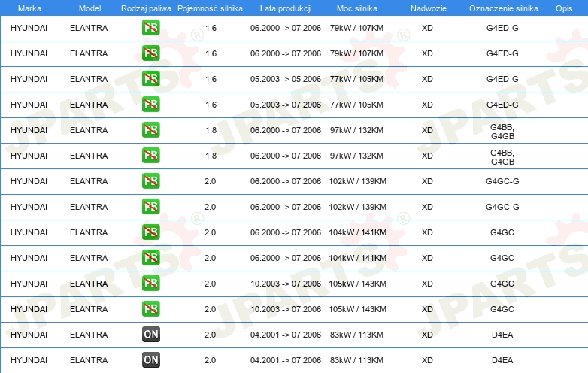The height and width of the screenshot is (373, 588).
Task: Click PB icon in the 77kW row ending 07.2006
Action: [150, 105]
